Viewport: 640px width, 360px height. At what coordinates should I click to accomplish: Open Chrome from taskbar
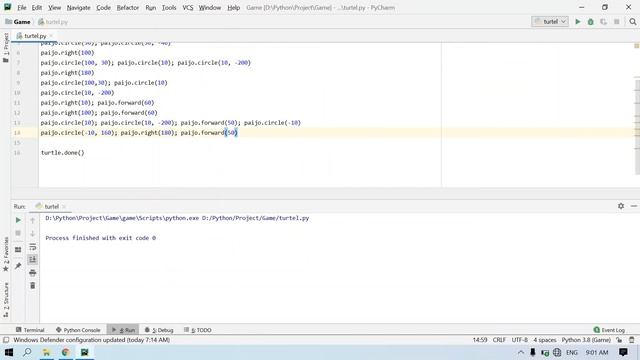pos(65,352)
